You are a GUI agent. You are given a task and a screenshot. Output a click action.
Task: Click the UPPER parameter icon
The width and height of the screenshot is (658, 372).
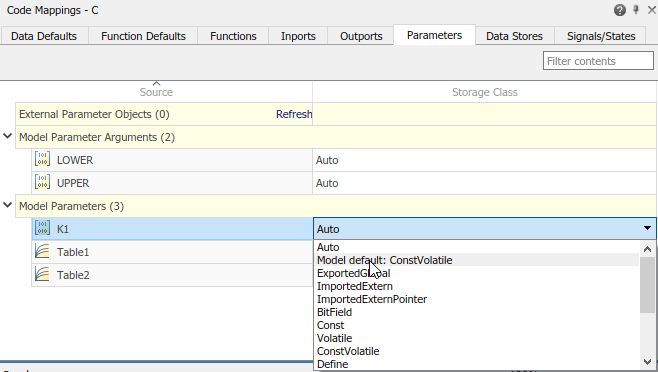(x=42, y=183)
